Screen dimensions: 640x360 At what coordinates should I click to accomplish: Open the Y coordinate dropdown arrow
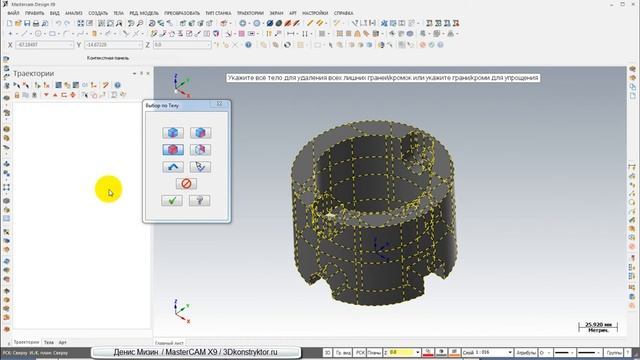140,44
